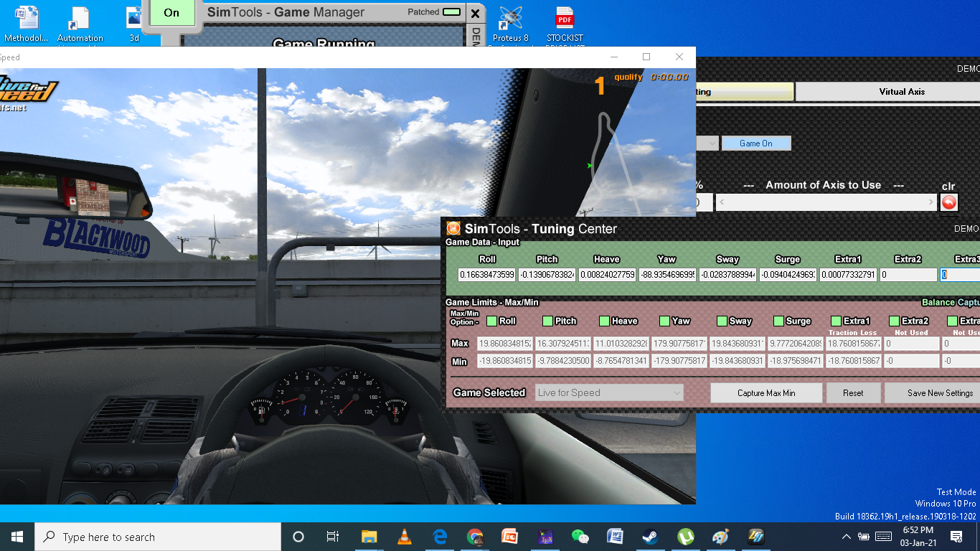
Task: Open Steam from the taskbar
Action: click(650, 537)
